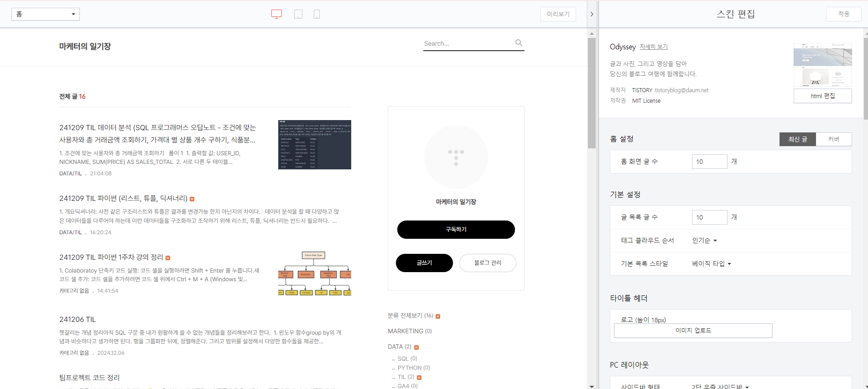Click 이미지 업로드 for logo

(693, 331)
